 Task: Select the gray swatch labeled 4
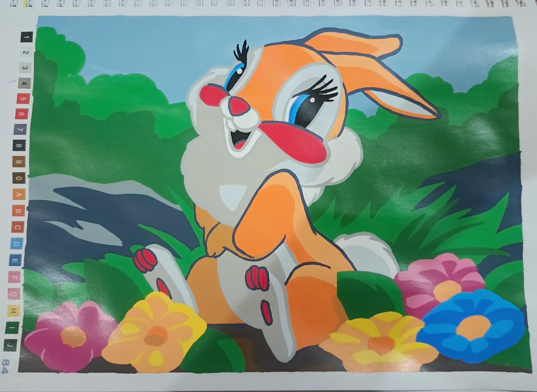(x=24, y=83)
